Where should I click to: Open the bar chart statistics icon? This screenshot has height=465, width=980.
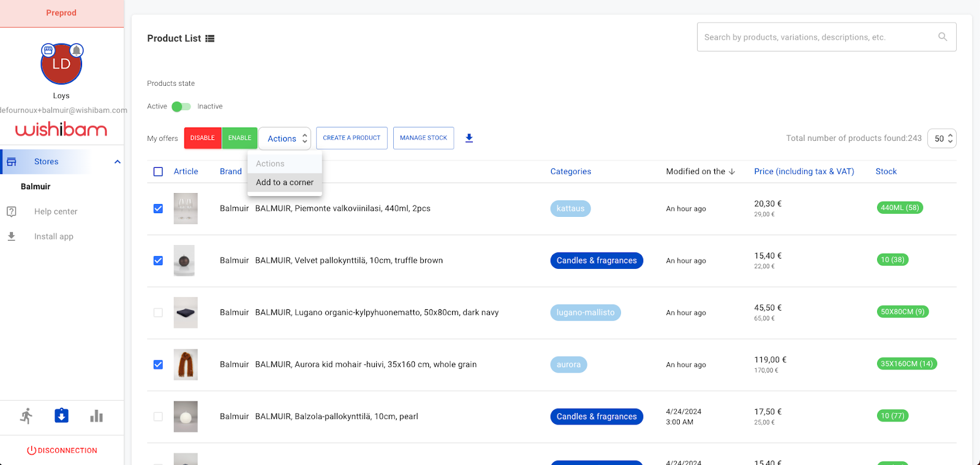pyautogui.click(x=97, y=416)
